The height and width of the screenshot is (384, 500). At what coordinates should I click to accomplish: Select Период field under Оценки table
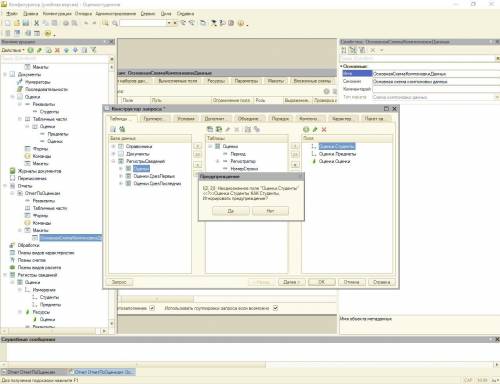238,154
